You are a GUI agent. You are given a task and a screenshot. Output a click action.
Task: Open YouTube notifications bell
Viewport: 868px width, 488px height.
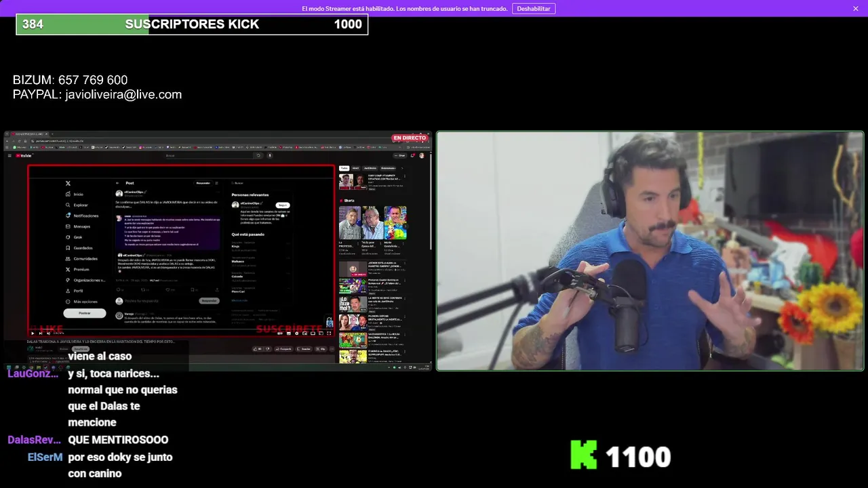click(412, 155)
